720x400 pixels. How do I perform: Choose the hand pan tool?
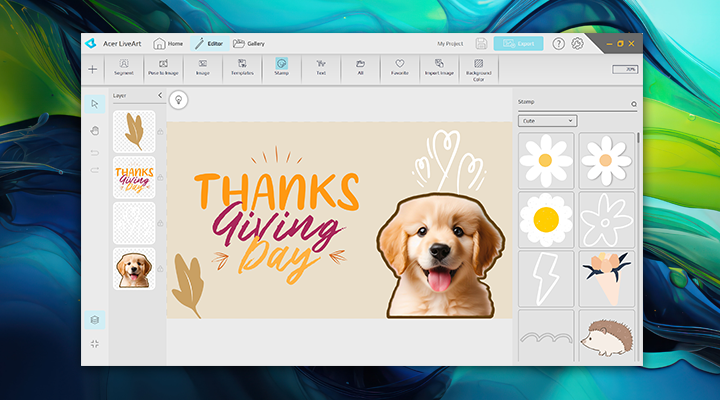[95, 130]
